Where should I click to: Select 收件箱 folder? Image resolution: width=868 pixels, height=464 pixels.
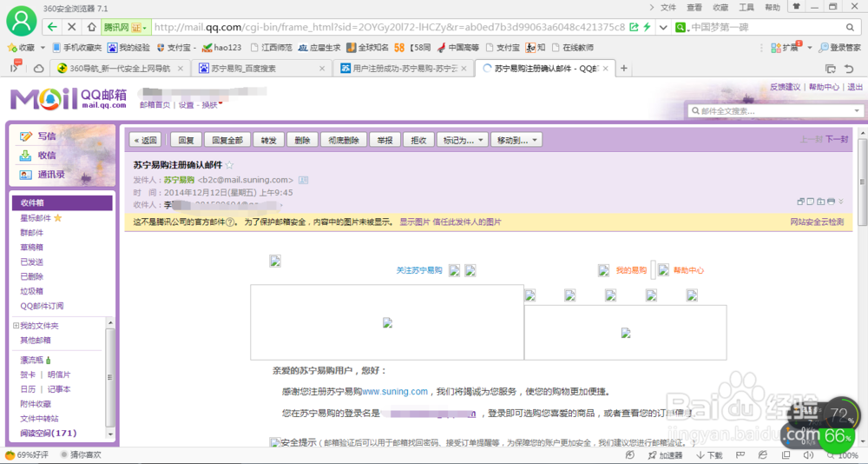click(x=62, y=203)
